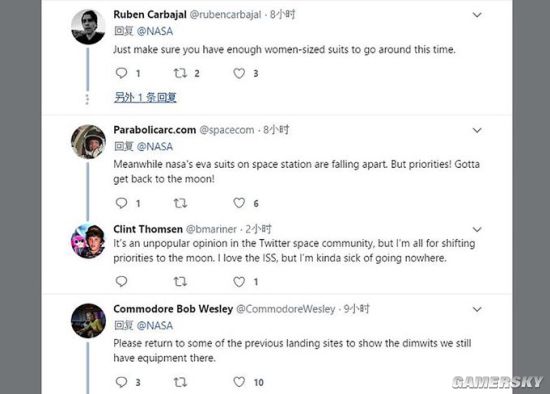
Task: Expand tweet menu for Clint Thomsen
Action: (477, 229)
